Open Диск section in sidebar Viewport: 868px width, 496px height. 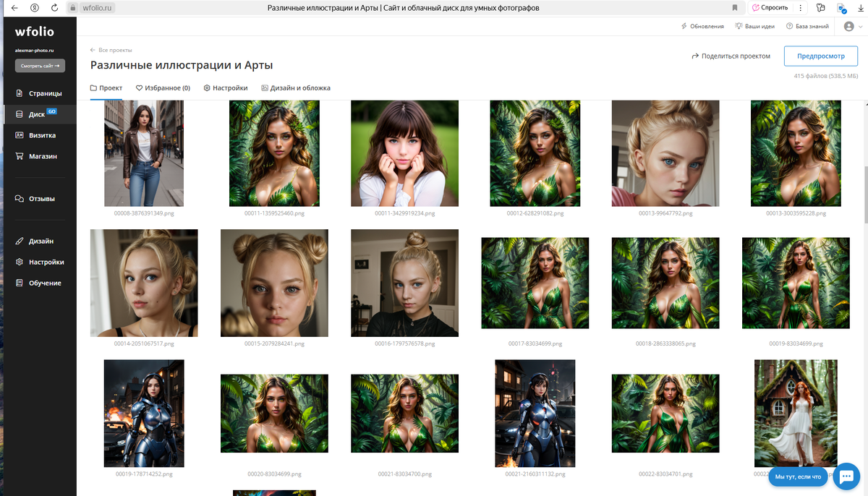click(x=38, y=114)
